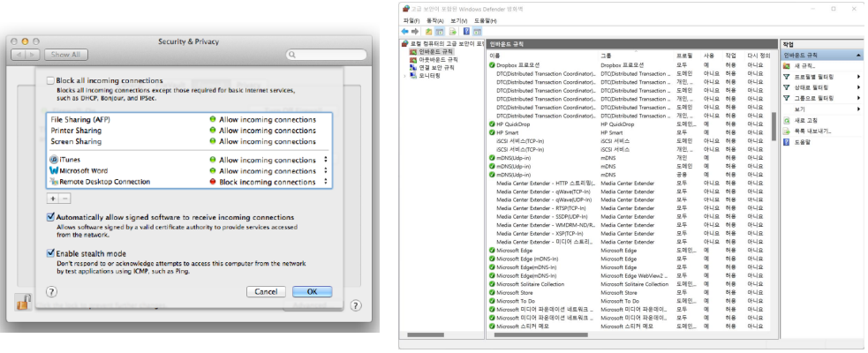Click the green check beside Microsoft Store

point(492,292)
